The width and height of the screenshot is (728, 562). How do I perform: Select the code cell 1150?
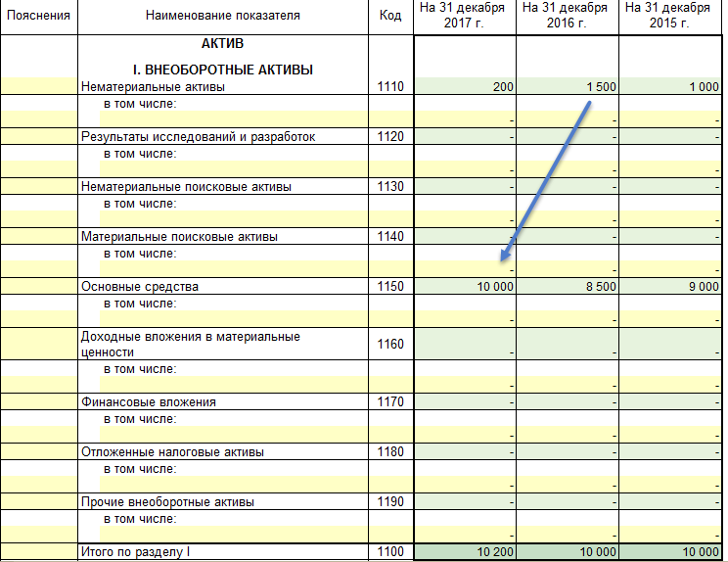tap(389, 287)
